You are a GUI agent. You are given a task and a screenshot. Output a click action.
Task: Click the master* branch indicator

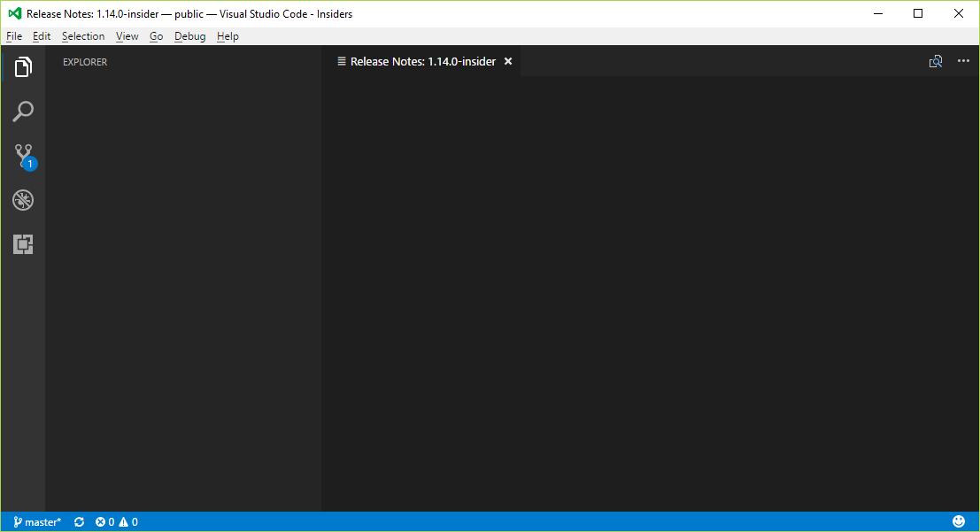(36, 521)
